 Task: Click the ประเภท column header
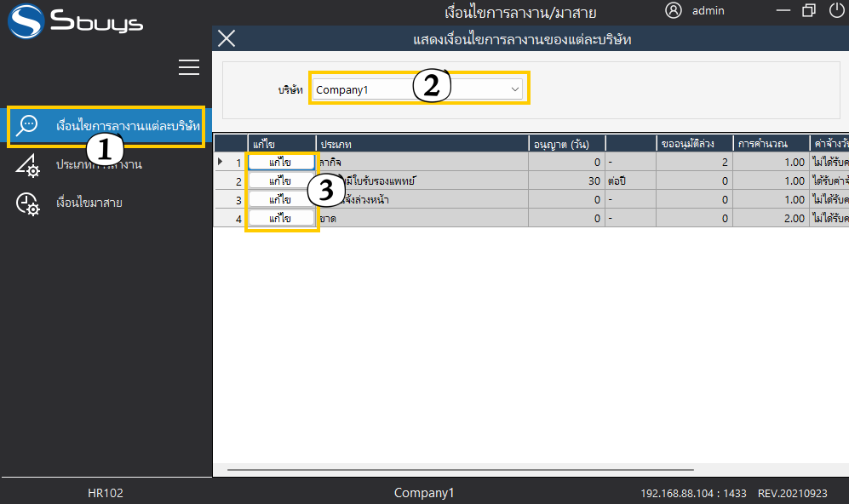422,143
